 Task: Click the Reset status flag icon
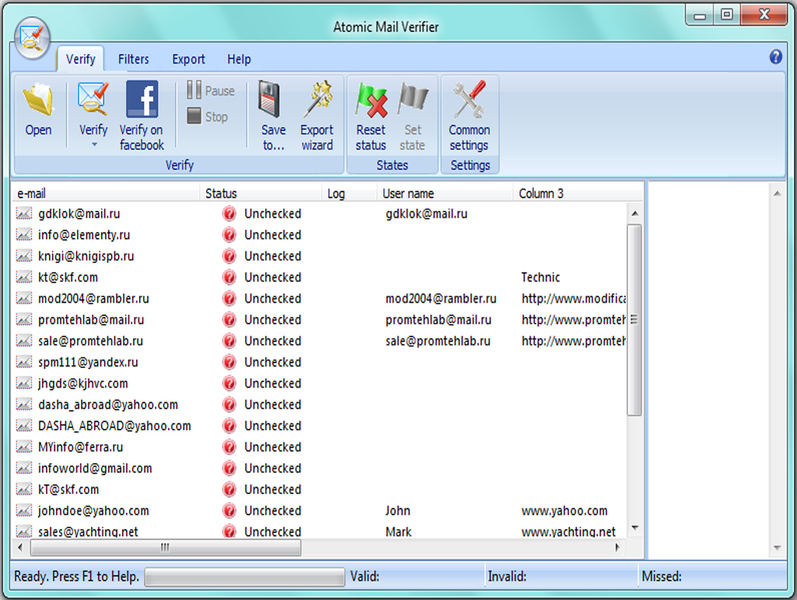pos(371,100)
